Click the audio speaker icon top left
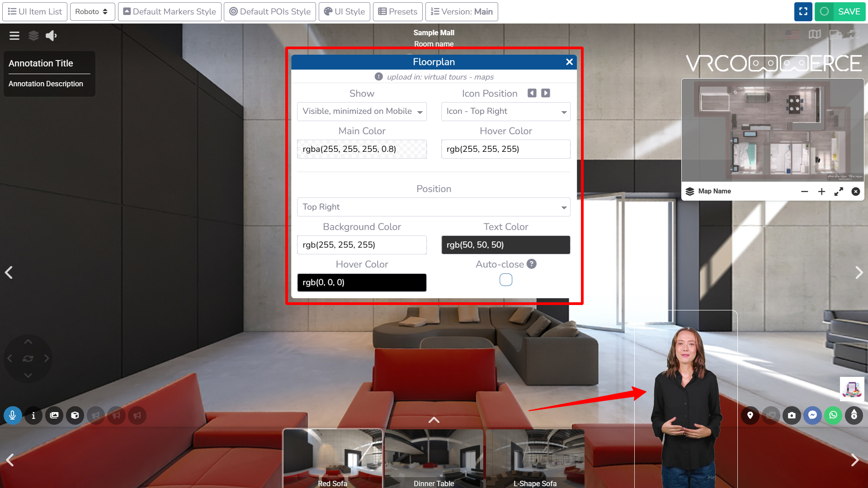Screen dimensions: 868x488 (x=51, y=36)
